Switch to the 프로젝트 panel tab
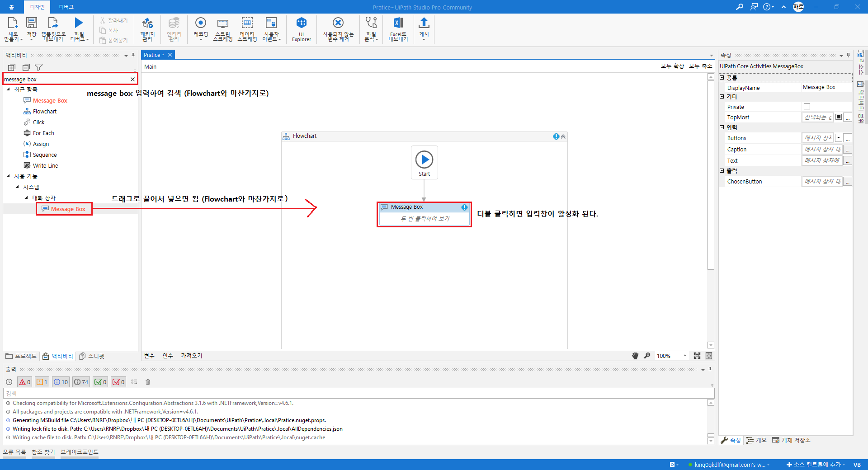Screen dimensions: 868x470 (x=21, y=356)
